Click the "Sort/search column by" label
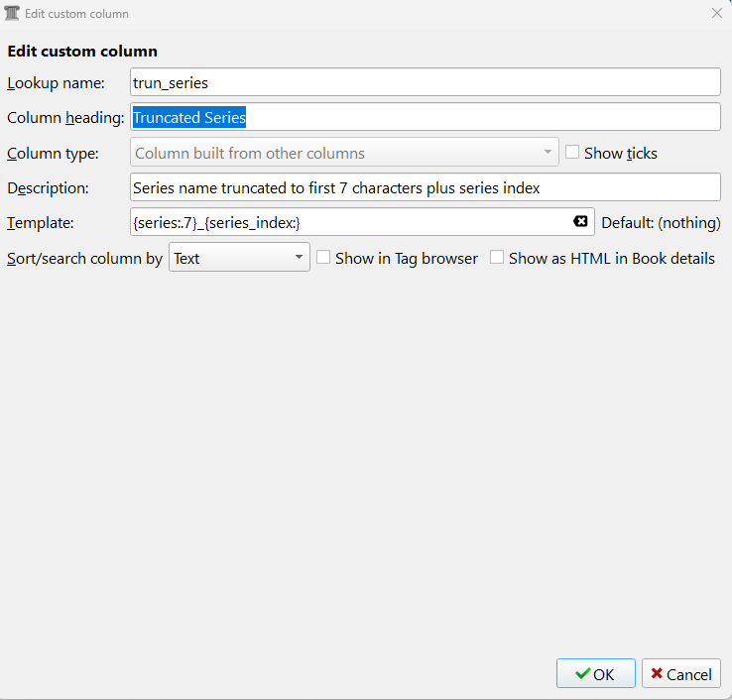 pyautogui.click(x=84, y=259)
